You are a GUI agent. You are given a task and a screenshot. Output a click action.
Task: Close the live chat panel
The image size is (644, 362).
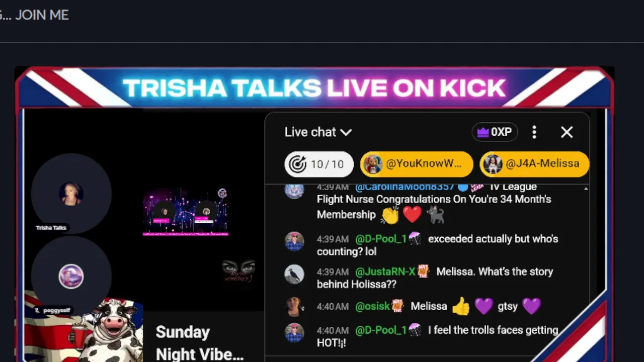(x=567, y=132)
